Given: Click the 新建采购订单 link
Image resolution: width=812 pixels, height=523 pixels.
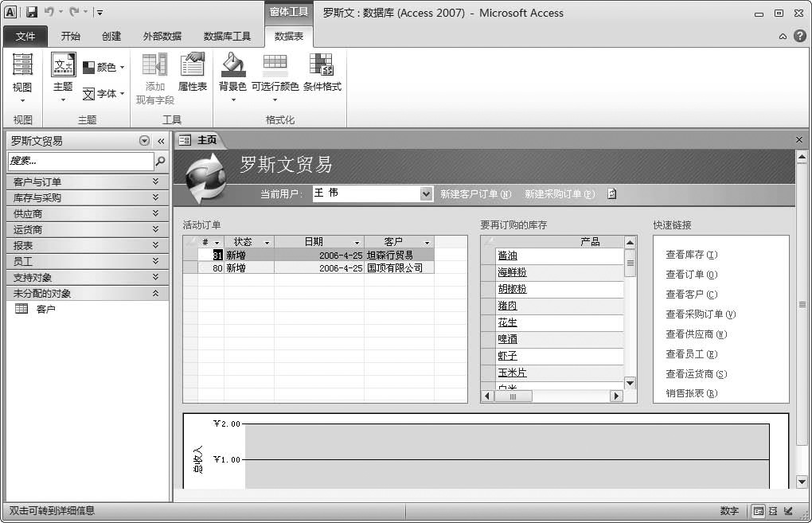Looking at the screenshot, I should click(560, 194).
